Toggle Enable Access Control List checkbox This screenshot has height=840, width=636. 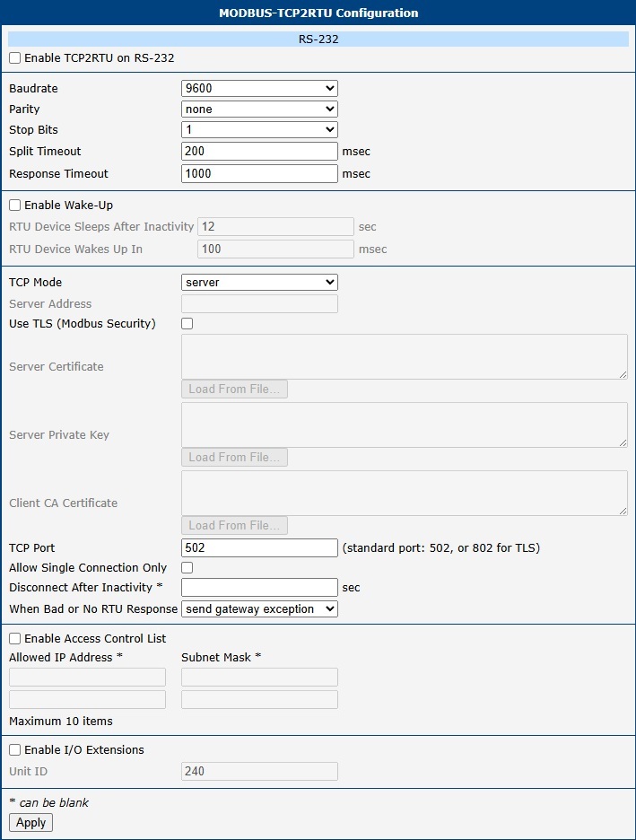pos(15,639)
